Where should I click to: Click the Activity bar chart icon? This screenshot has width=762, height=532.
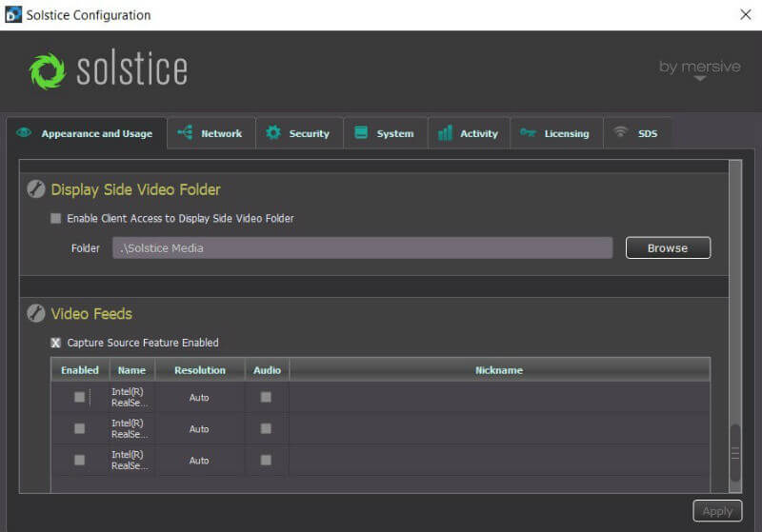click(x=445, y=132)
